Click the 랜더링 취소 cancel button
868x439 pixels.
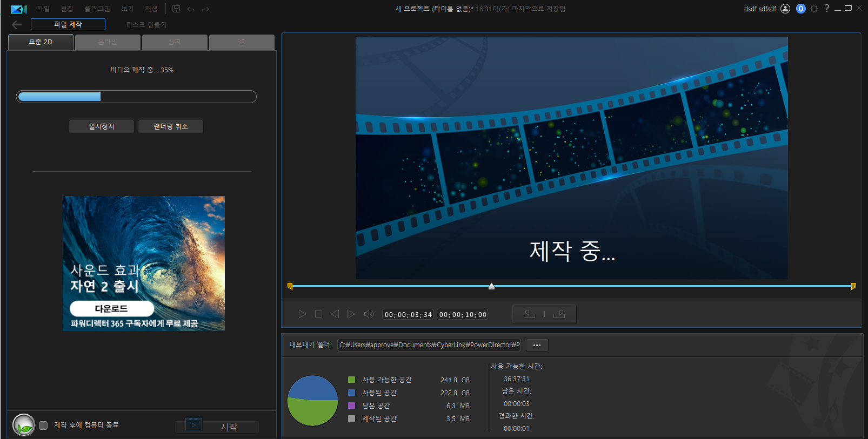point(171,126)
